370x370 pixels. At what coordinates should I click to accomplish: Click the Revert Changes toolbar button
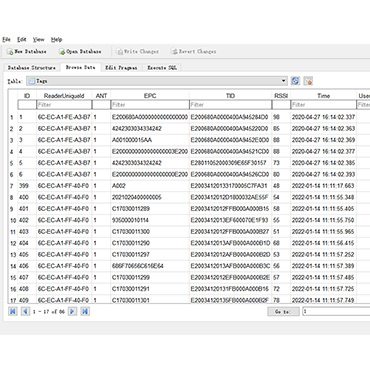(194, 52)
